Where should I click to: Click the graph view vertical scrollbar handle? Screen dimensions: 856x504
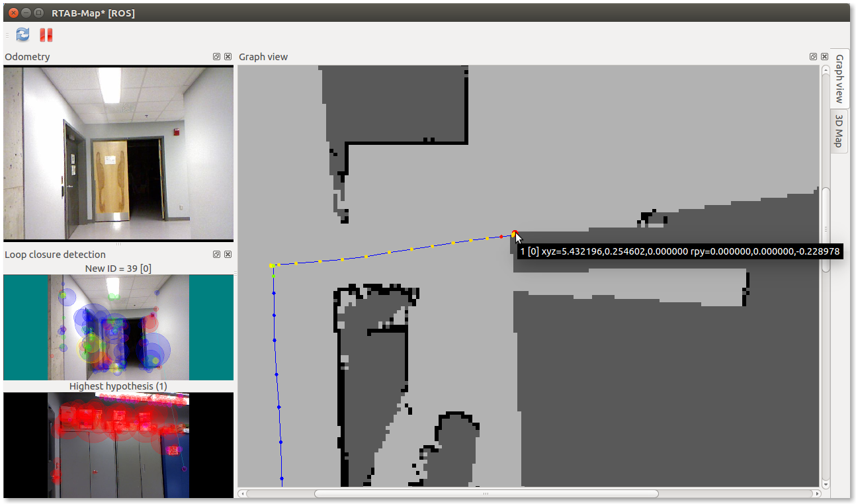tap(825, 230)
